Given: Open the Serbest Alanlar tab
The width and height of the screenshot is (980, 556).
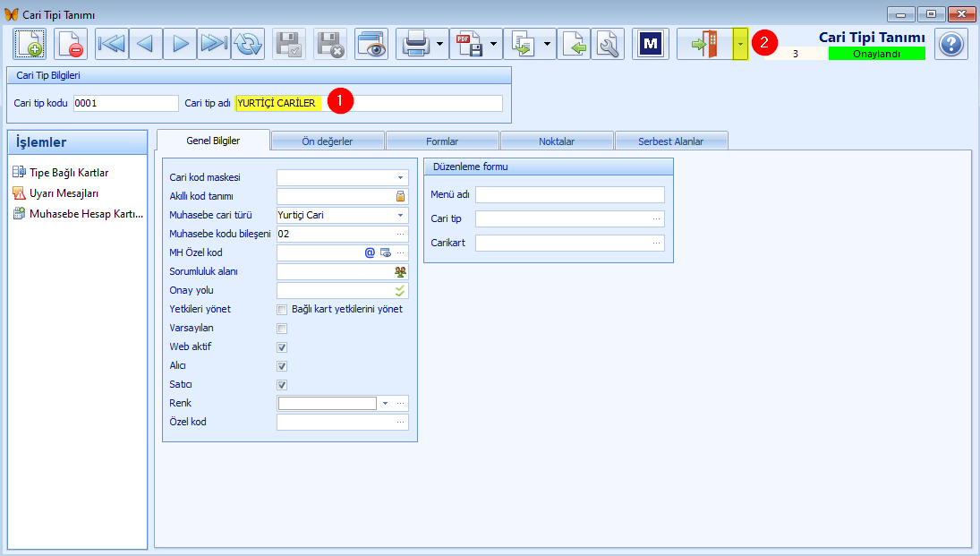Looking at the screenshot, I should [670, 141].
